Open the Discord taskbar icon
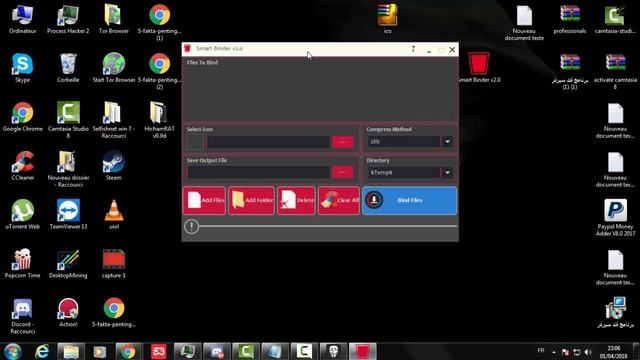640x360 pixels. 217,351
